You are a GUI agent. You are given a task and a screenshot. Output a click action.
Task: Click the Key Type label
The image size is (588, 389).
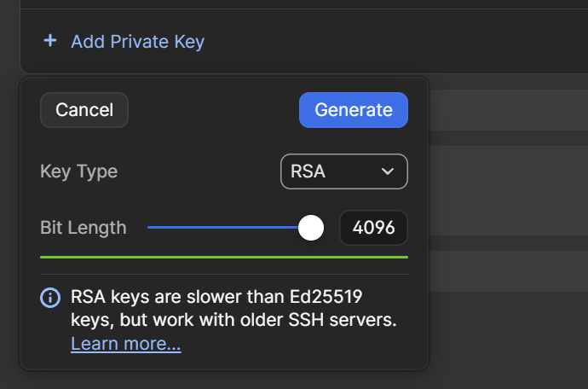click(x=78, y=171)
